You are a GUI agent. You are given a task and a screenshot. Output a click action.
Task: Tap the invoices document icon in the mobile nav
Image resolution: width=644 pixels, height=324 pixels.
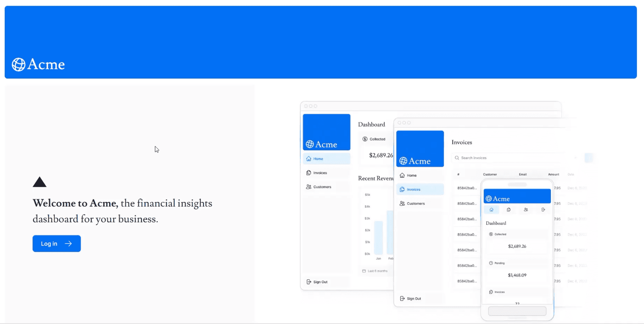click(x=508, y=210)
